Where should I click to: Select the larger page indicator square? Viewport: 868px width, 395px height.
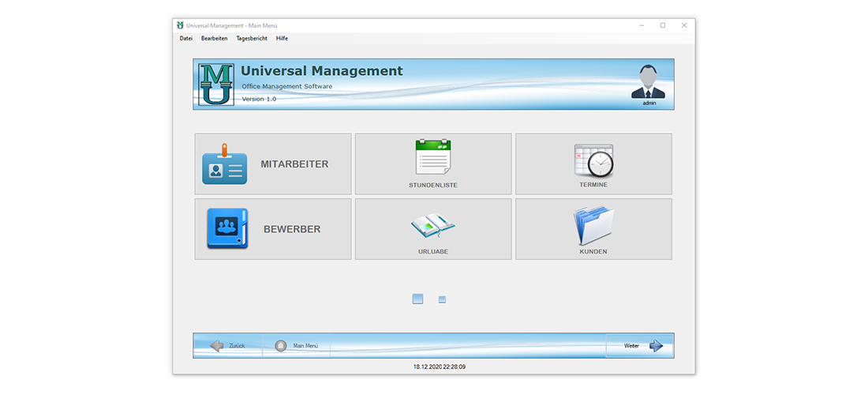[x=418, y=299]
